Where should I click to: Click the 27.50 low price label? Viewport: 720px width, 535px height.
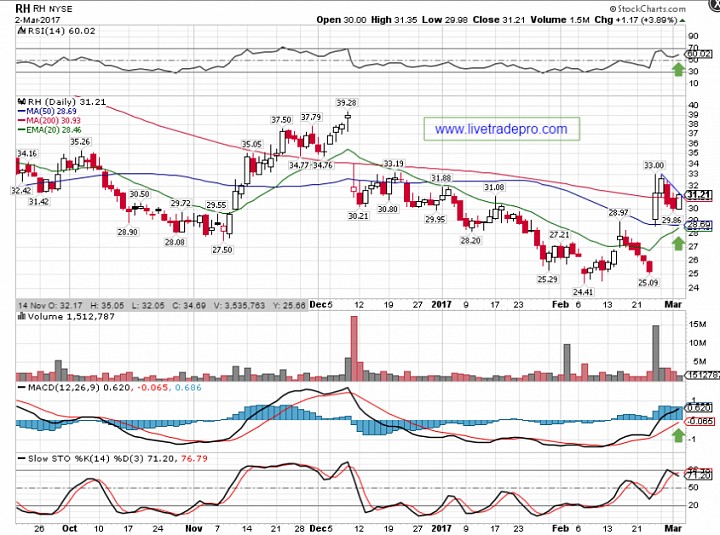pos(222,250)
